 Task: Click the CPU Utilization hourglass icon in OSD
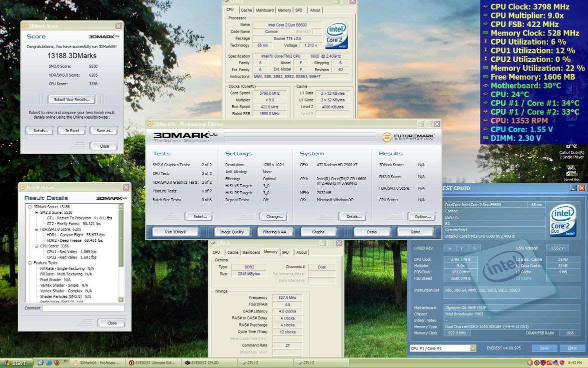point(485,42)
